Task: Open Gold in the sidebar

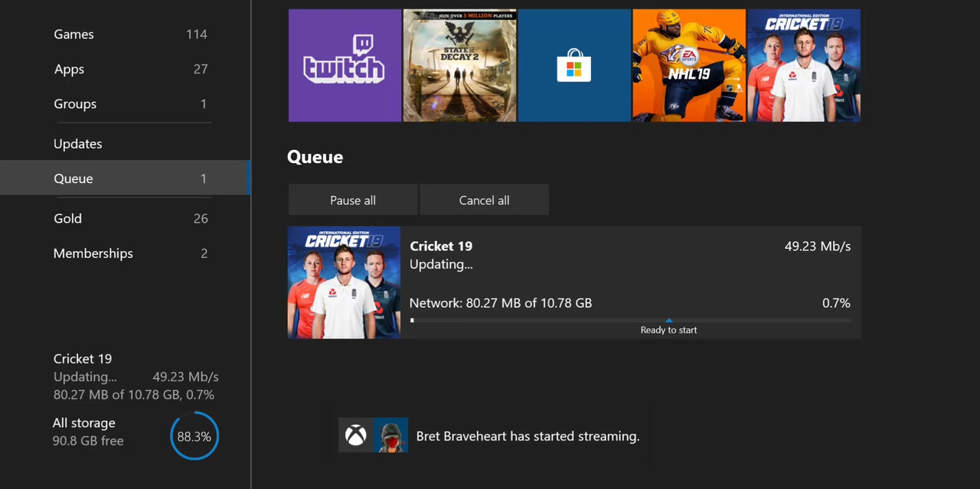Action: pyautogui.click(x=125, y=218)
